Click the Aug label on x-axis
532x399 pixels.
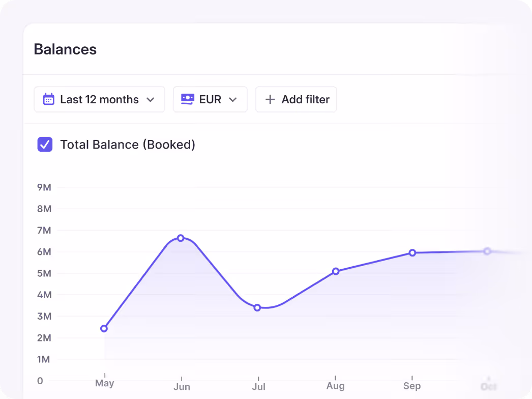(336, 386)
